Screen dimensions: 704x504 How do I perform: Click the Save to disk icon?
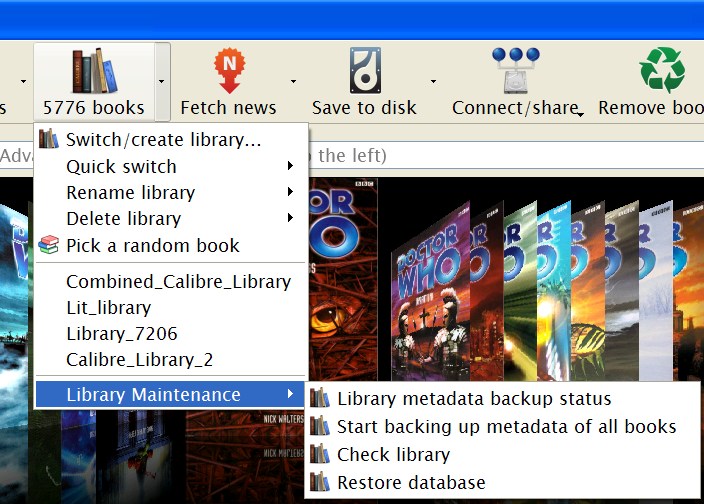[365, 70]
